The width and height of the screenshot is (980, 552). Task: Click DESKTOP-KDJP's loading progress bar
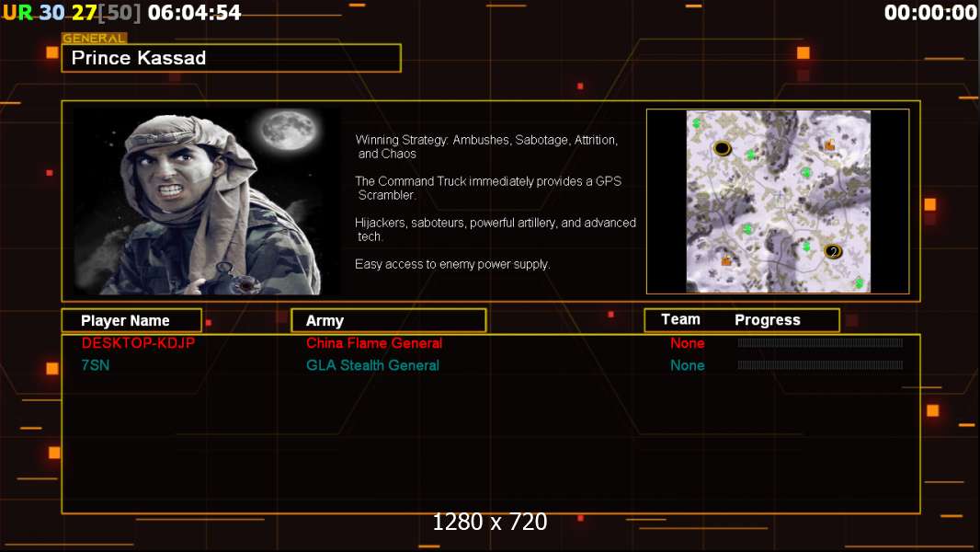(x=820, y=342)
